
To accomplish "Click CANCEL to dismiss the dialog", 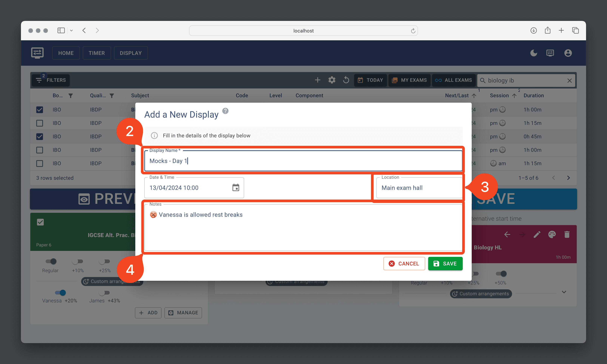I will pyautogui.click(x=403, y=264).
